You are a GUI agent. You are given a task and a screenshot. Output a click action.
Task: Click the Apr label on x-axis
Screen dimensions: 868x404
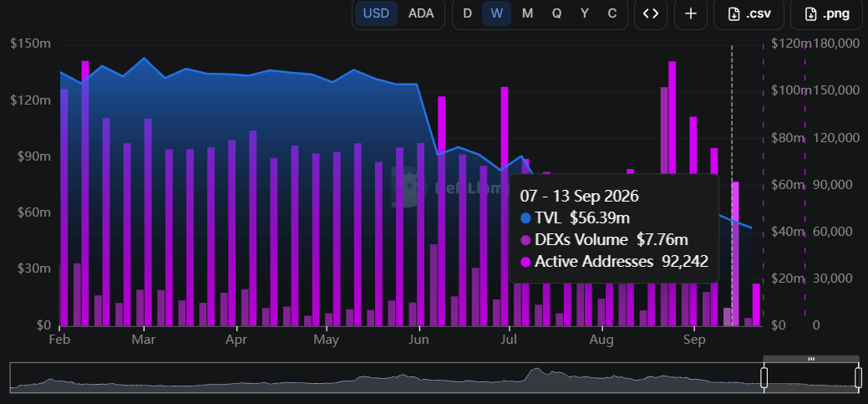[236, 339]
